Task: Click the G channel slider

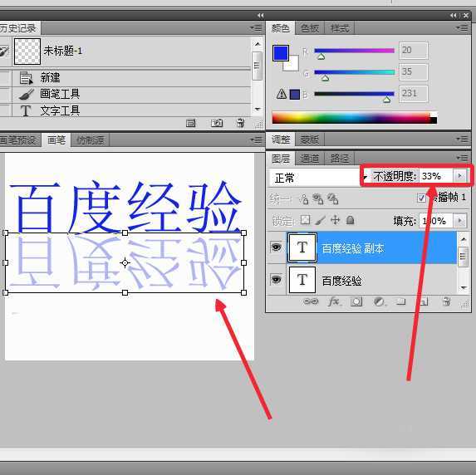Action: (x=354, y=72)
